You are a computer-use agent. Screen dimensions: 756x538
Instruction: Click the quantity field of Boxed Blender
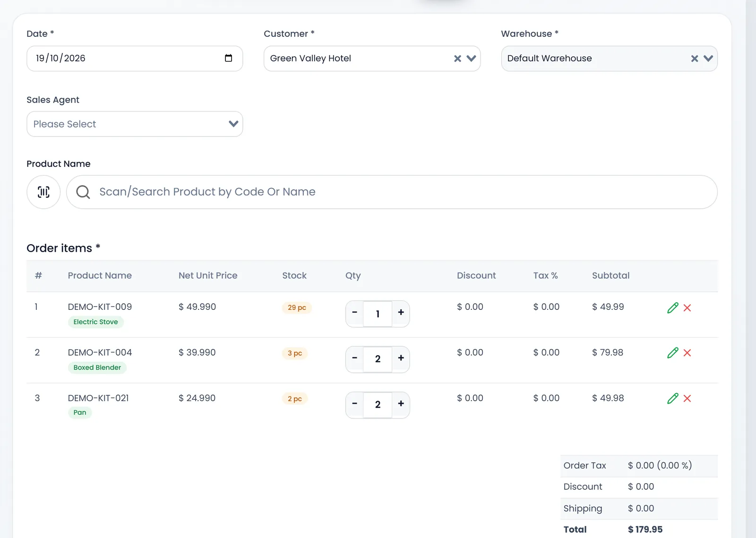(x=378, y=359)
